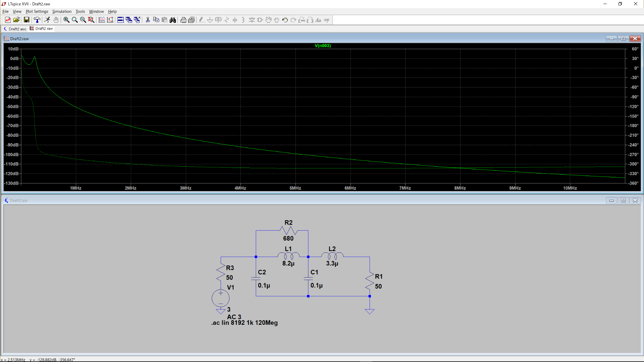The image size is (644, 362).
Task: Click the Undo arrow icon
Action: 285,20
